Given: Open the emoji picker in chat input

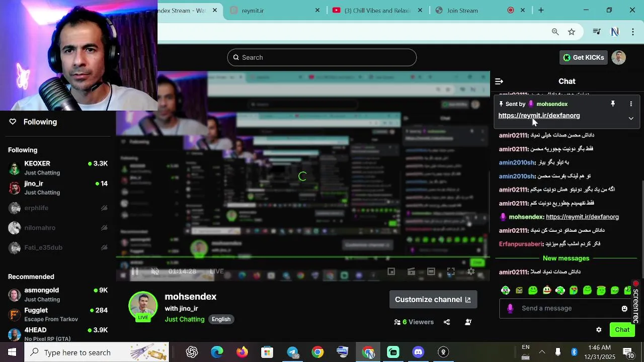Looking at the screenshot, I should pyautogui.click(x=624, y=309).
